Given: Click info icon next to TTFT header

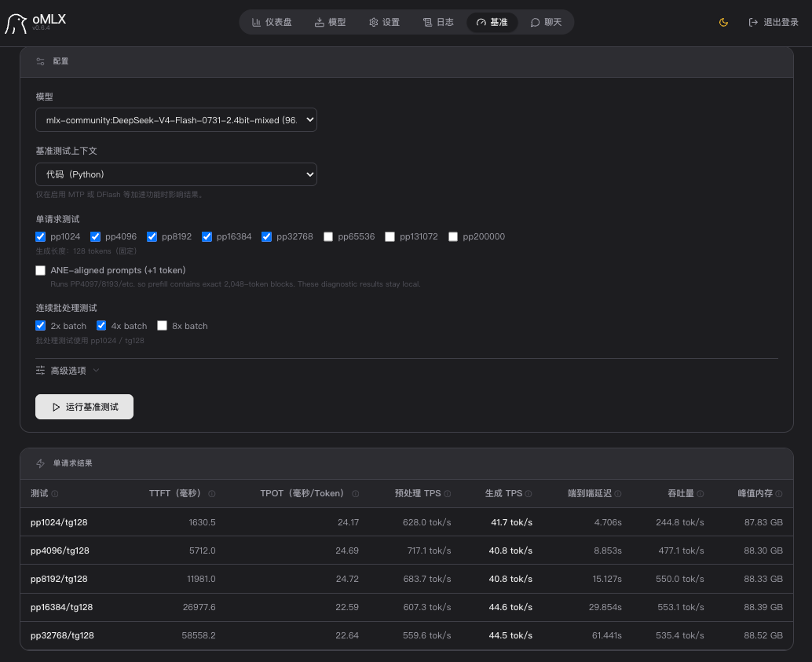Looking at the screenshot, I should click(212, 494).
